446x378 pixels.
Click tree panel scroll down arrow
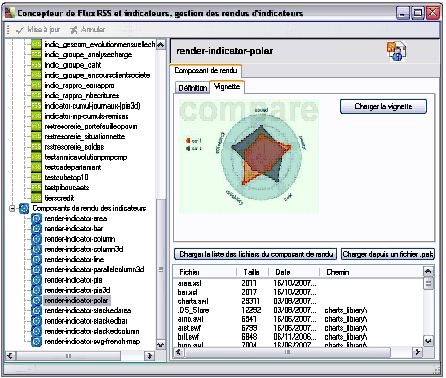(161, 345)
